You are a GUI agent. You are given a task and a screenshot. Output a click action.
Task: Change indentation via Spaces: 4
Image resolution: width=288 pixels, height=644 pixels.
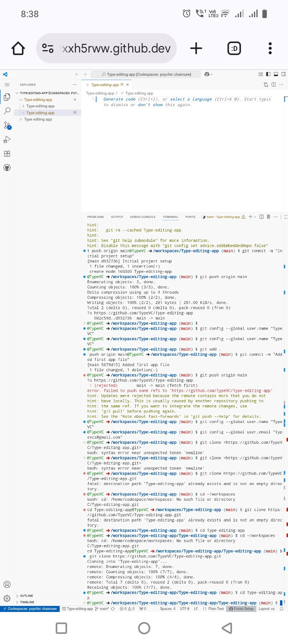tap(168, 609)
